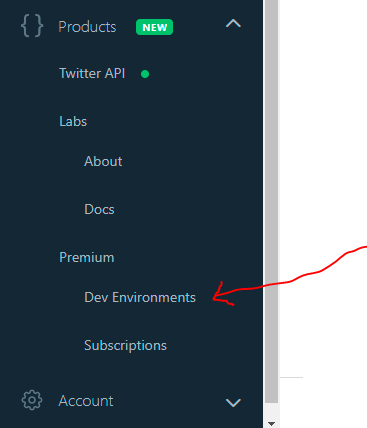Open Premium Subscriptions page
Viewport: 367px width, 428px height.
[x=125, y=345]
